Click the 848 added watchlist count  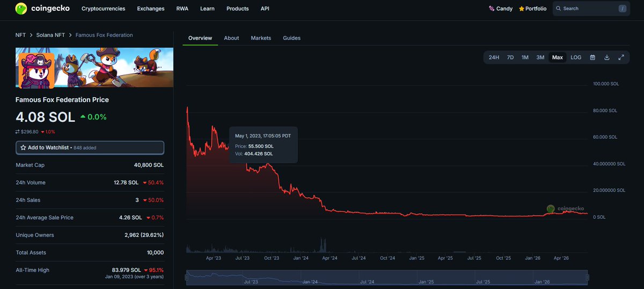point(85,147)
